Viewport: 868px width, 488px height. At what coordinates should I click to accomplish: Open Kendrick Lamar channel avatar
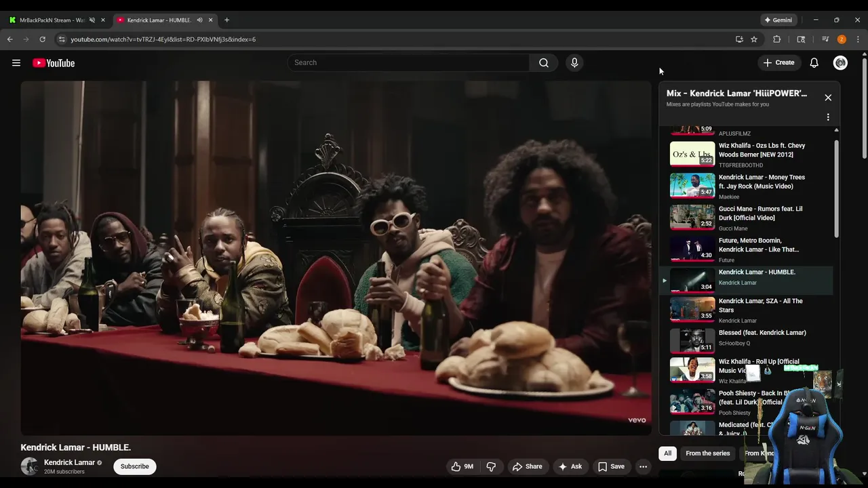tap(29, 466)
